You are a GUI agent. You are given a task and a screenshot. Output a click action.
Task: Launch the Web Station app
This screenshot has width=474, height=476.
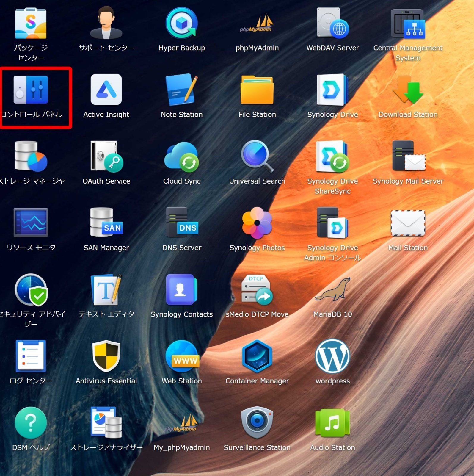181,356
